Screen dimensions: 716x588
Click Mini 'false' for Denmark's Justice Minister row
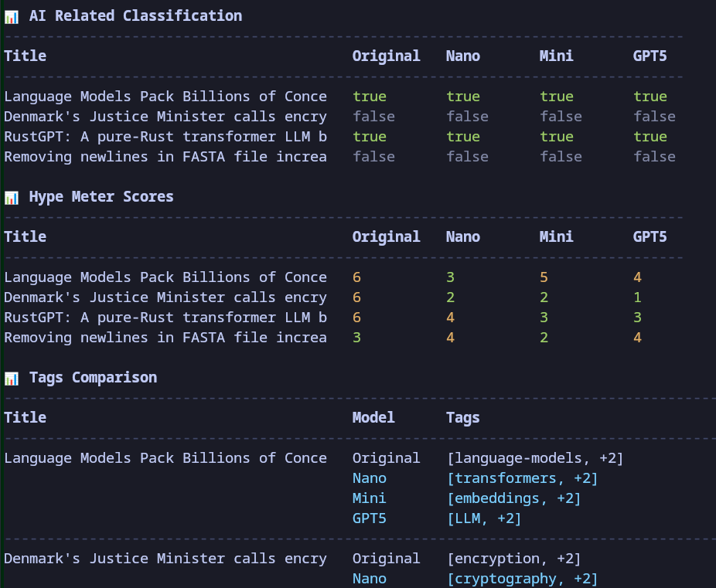[561, 117]
